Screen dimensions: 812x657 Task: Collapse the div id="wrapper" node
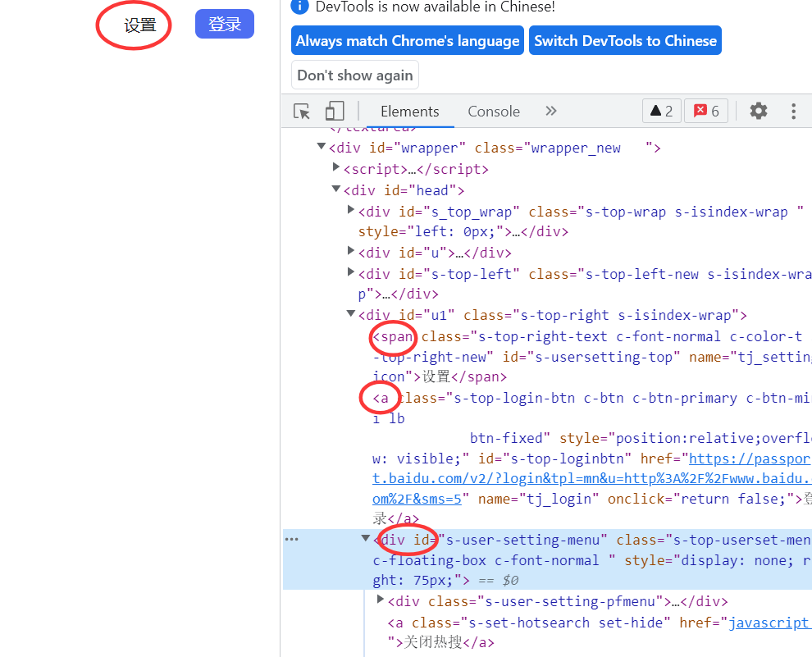click(x=322, y=147)
